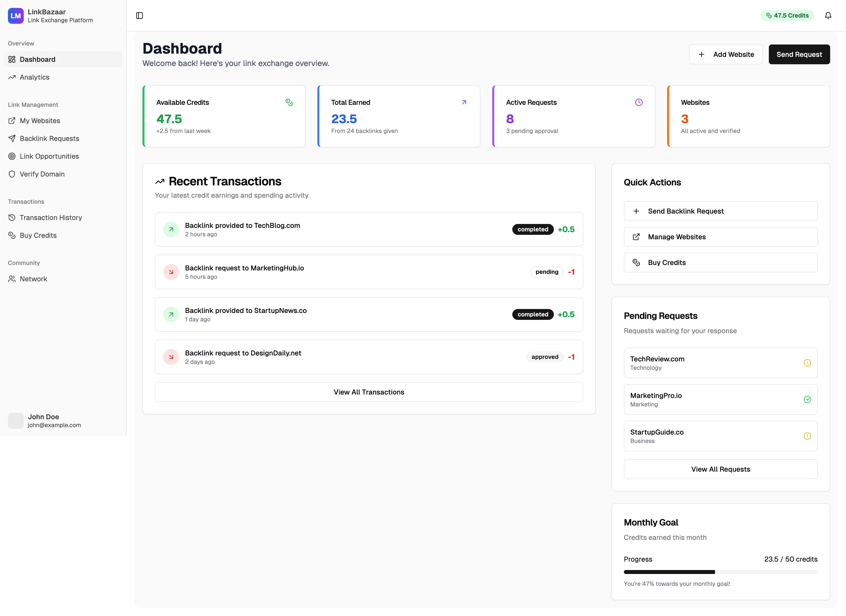Screen dimensions: 846x616
Task: Select the TechBlog.com transaction row
Action: [x=369, y=229]
